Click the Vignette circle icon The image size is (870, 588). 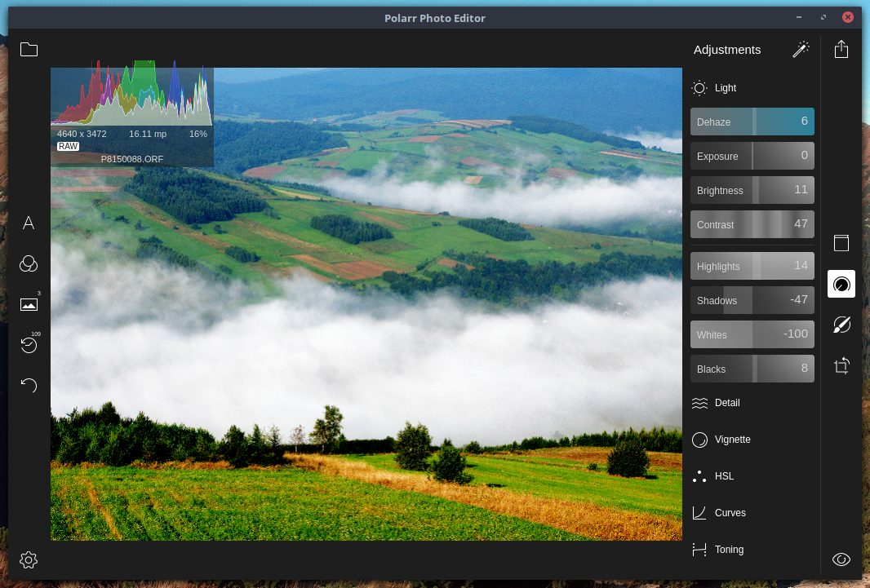(x=699, y=440)
